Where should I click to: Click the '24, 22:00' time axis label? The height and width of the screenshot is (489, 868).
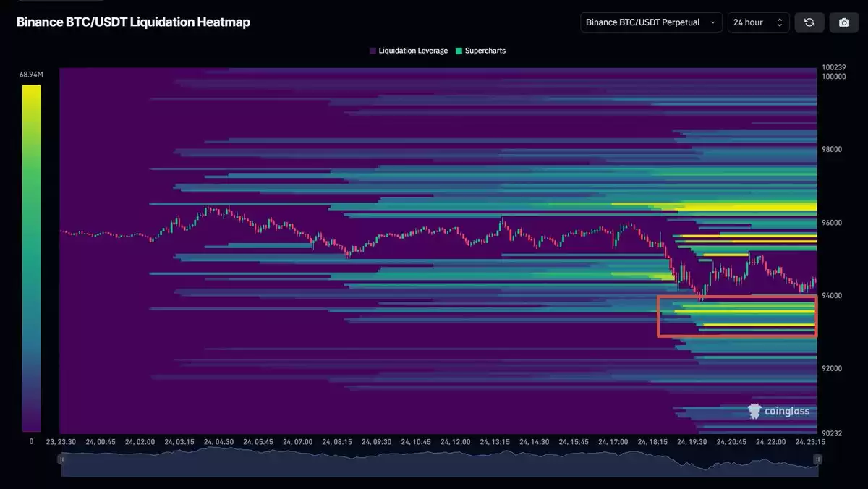point(771,441)
